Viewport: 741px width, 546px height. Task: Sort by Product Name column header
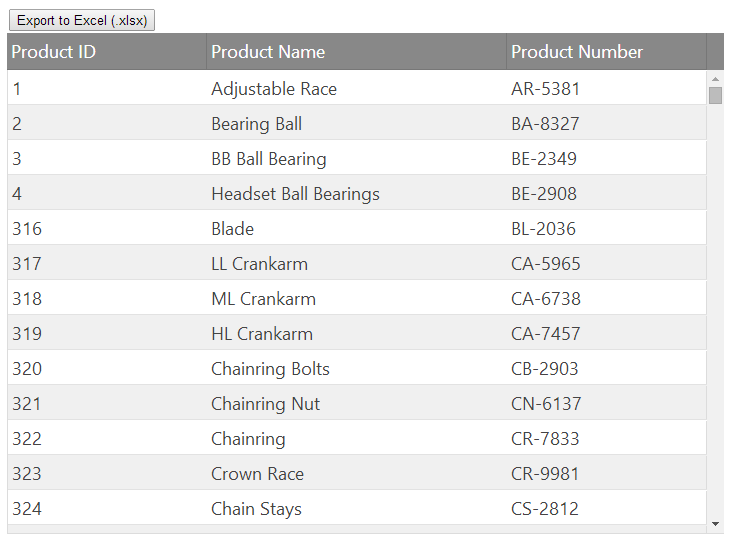[x=268, y=52]
